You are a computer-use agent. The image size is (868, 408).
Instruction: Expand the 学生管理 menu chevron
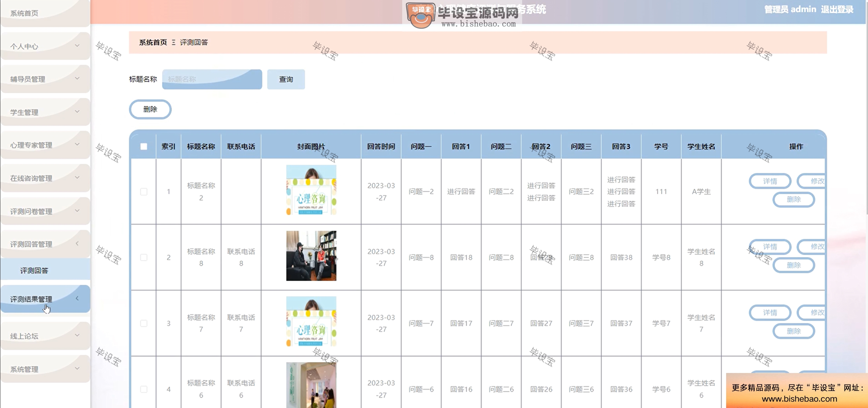(77, 111)
